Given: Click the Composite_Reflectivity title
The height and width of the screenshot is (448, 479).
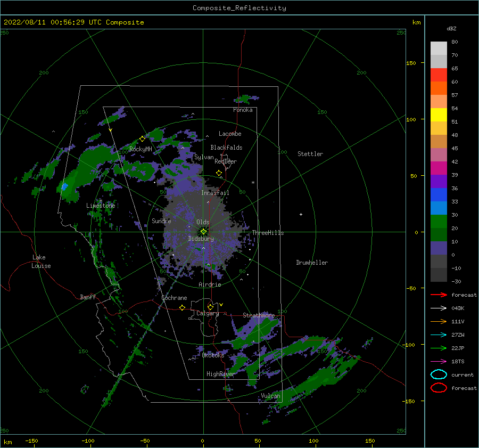Looking at the screenshot, I should (x=239, y=8).
